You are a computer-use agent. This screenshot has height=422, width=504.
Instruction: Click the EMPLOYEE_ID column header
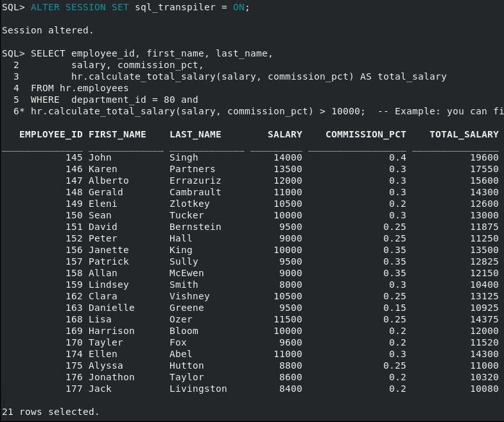coord(51,134)
